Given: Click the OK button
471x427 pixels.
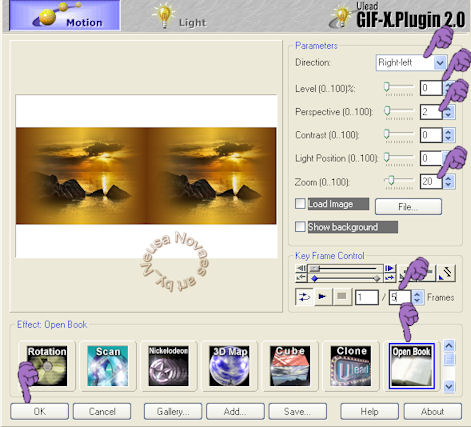Looking at the screenshot, I should click(x=39, y=412).
